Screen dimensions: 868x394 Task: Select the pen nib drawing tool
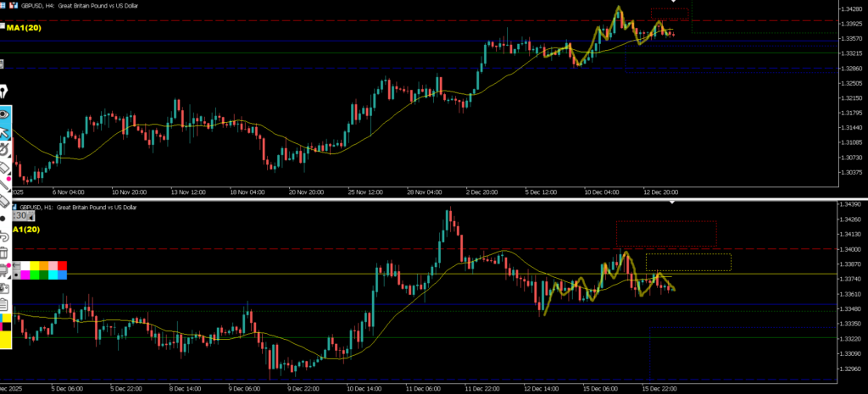pyautogui.click(x=4, y=92)
